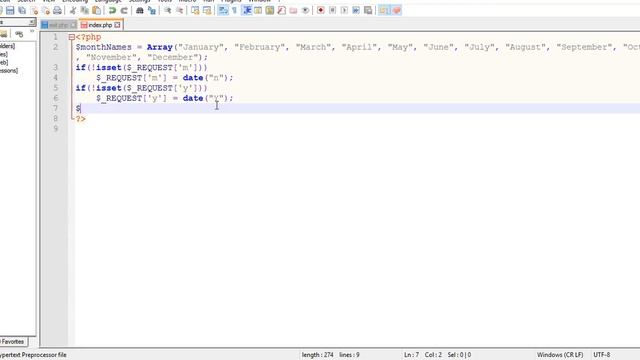Click the Save file toolbar icon

(x=10, y=11)
